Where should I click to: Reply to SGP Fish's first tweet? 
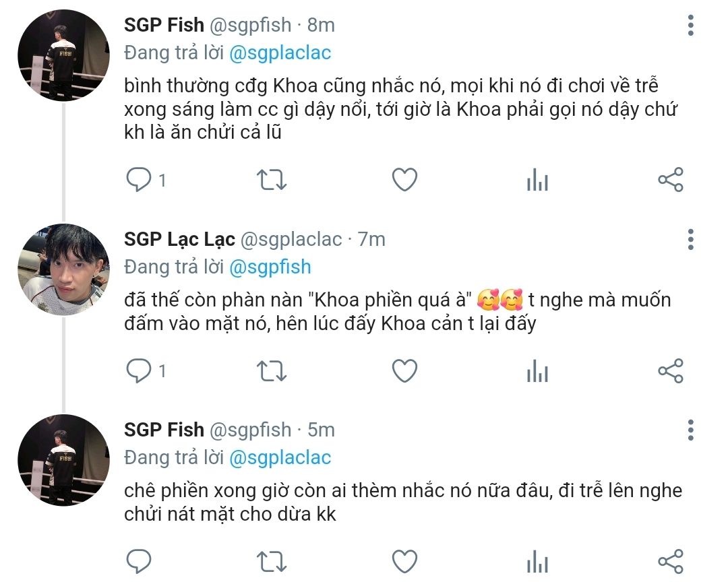[140, 180]
